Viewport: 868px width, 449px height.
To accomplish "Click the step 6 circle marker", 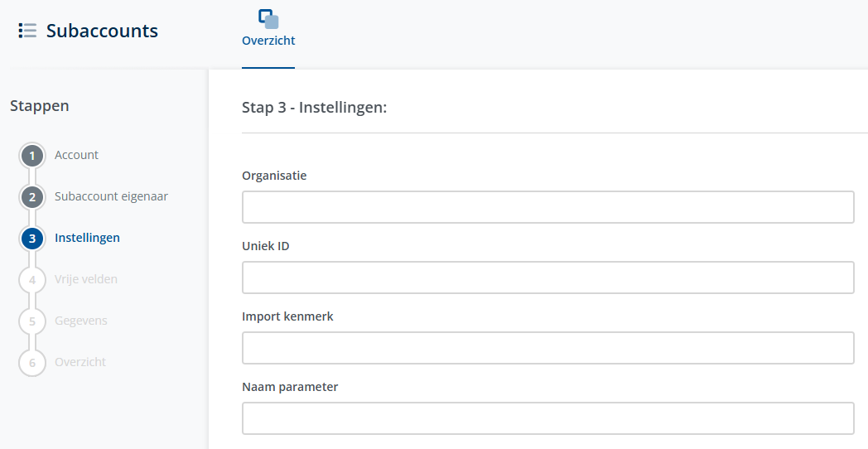I will coord(31,363).
